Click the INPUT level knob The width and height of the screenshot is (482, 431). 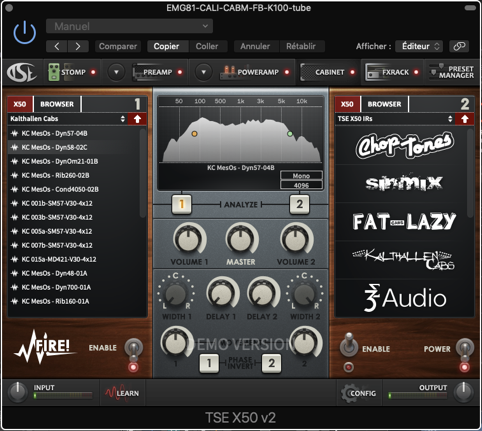(17, 392)
